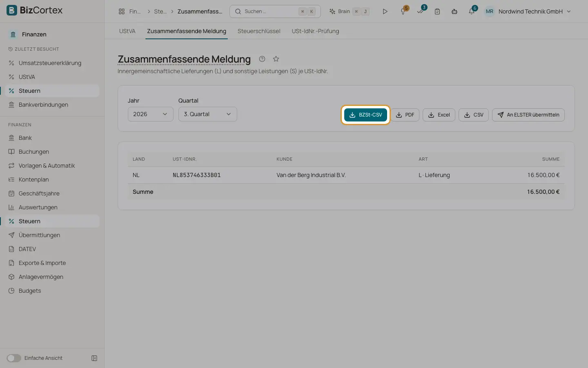
Task: Open Brain assistant in the top bar
Action: pyautogui.click(x=350, y=11)
